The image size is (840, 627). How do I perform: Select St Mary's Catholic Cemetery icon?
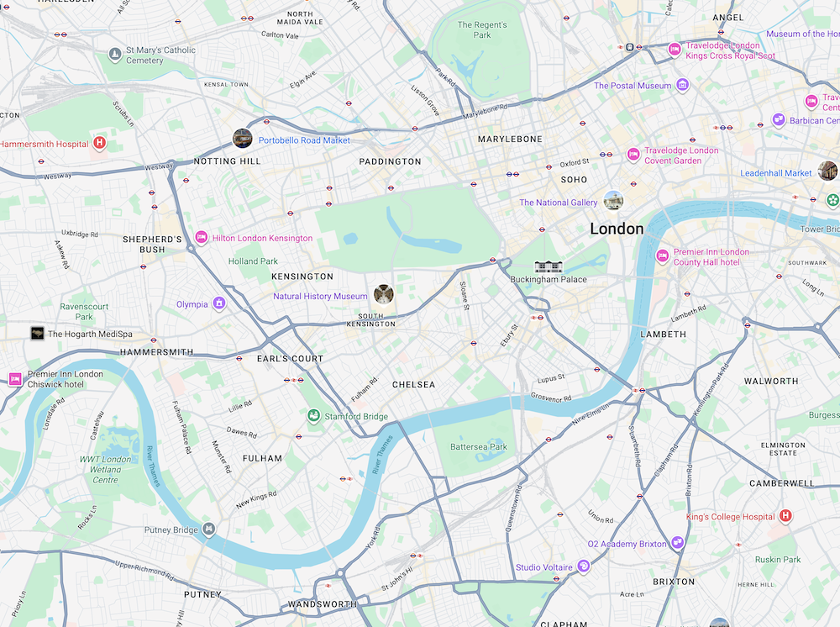[115, 54]
